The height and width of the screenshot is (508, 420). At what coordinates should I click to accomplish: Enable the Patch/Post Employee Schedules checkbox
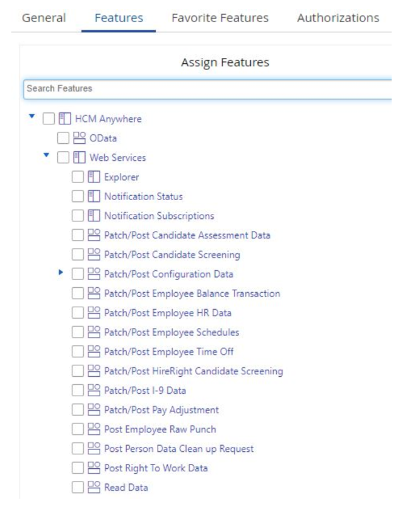[x=78, y=333]
